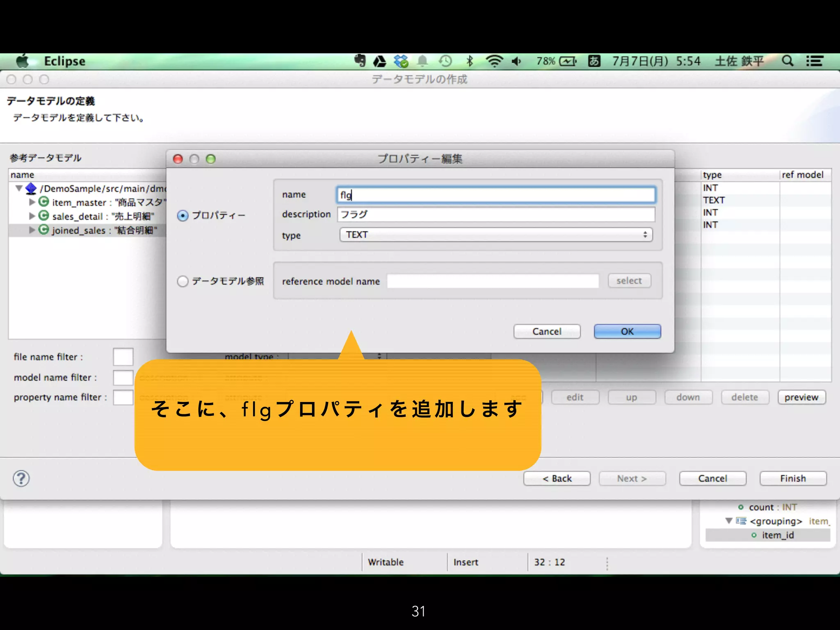This screenshot has width=840, height=630.
Task: Open the Eclipse application menu
Action: [x=64, y=61]
